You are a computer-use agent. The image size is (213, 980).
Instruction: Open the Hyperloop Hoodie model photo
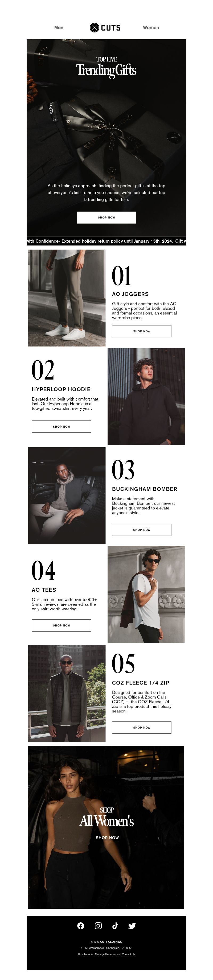tap(146, 396)
